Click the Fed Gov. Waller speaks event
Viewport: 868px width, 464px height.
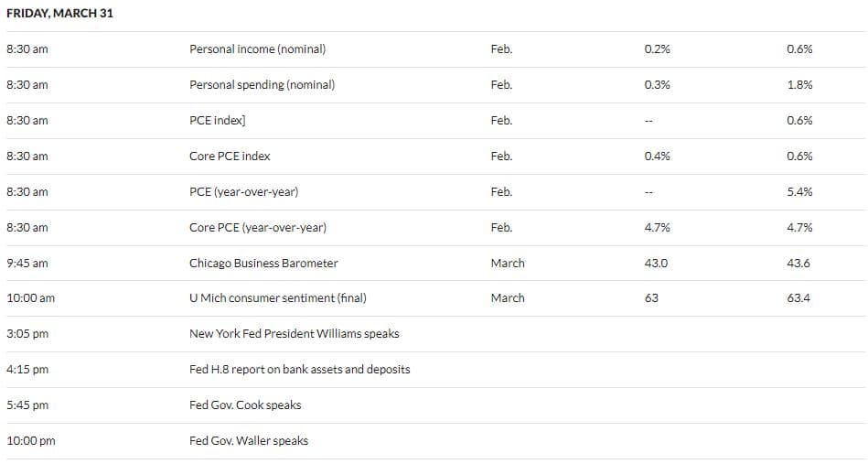pyautogui.click(x=249, y=441)
